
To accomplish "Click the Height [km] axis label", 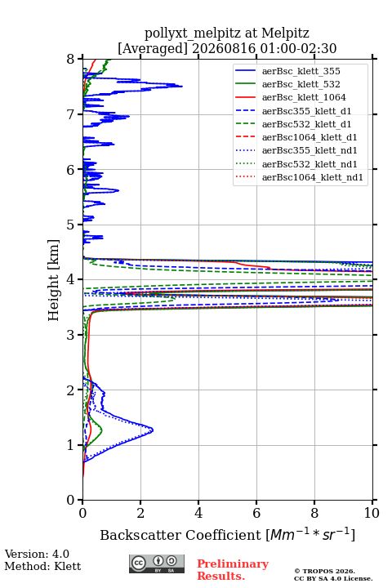I will [x=53, y=280].
